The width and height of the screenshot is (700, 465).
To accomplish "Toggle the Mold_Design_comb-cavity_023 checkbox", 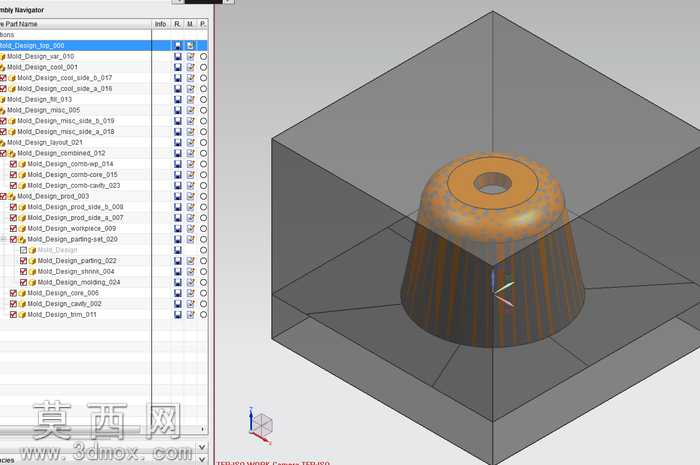I will [x=13, y=185].
